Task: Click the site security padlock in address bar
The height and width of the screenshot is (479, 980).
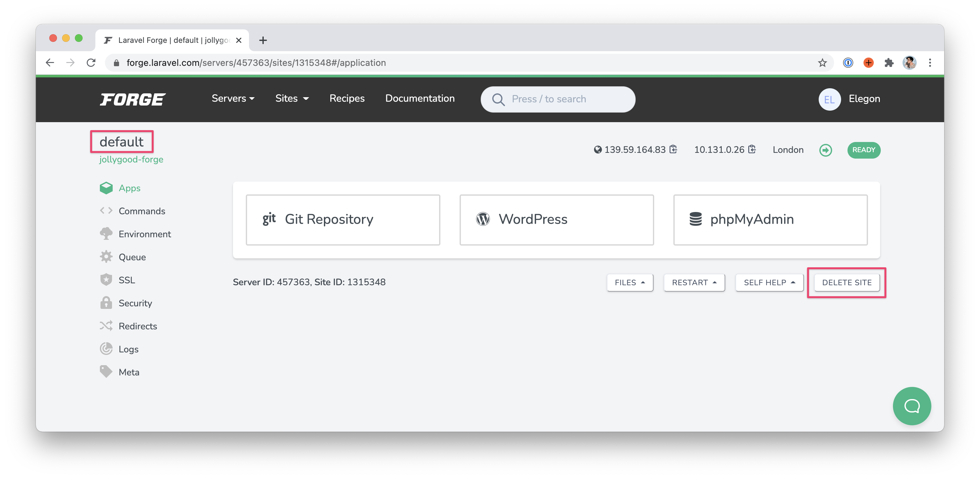Action: pyautogui.click(x=116, y=63)
